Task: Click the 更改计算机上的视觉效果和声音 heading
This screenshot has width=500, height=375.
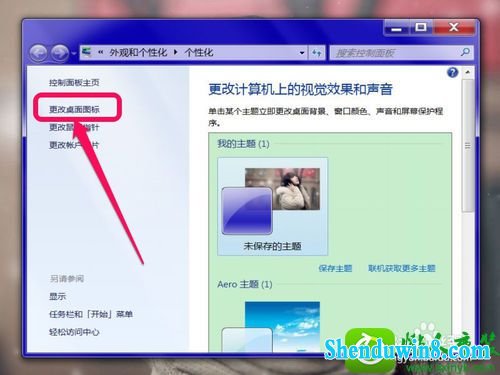Action: point(300,89)
